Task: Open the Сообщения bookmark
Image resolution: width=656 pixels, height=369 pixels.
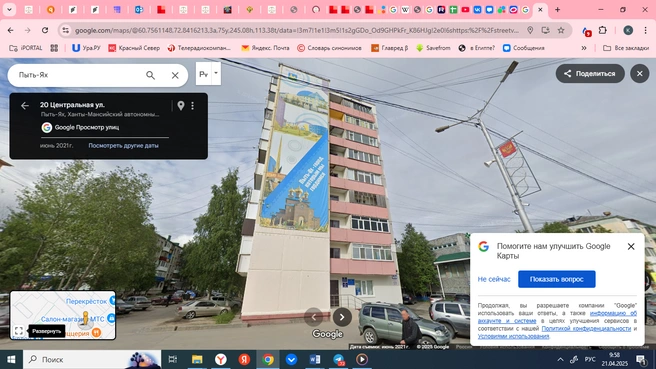Action: (524, 48)
